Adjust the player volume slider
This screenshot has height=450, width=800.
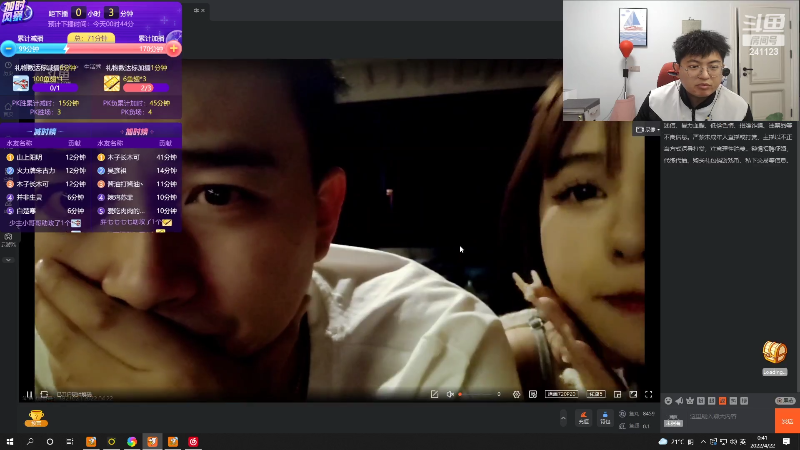point(477,394)
